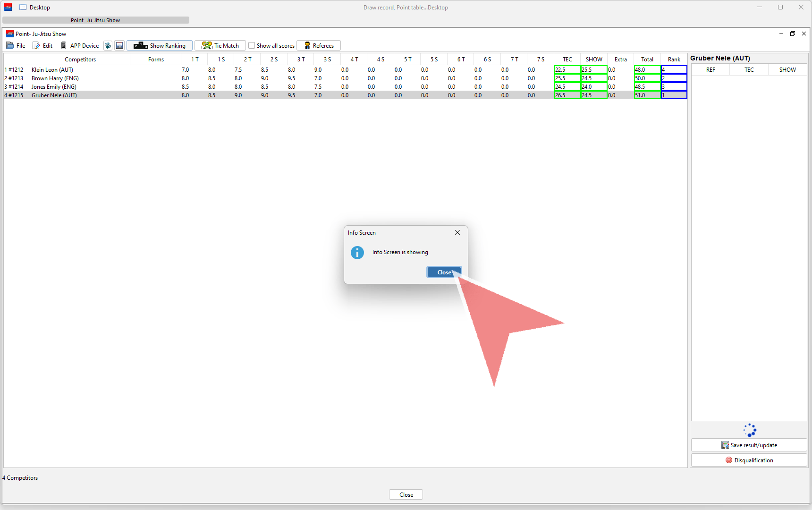Image resolution: width=812 pixels, height=510 pixels.
Task: Open the Referees panel
Action: pyautogui.click(x=319, y=46)
